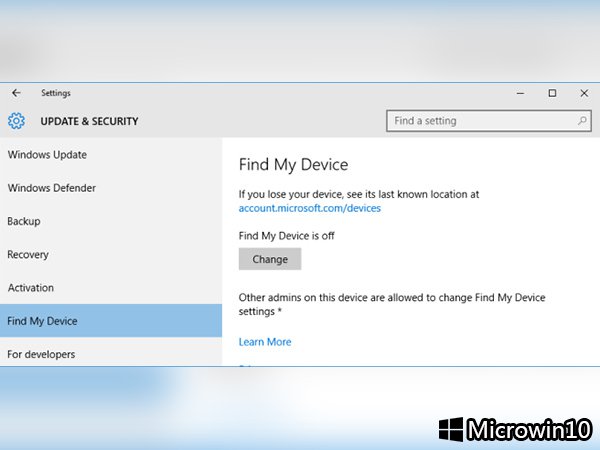
Task: Click the Find My Device heading
Action: [293, 165]
